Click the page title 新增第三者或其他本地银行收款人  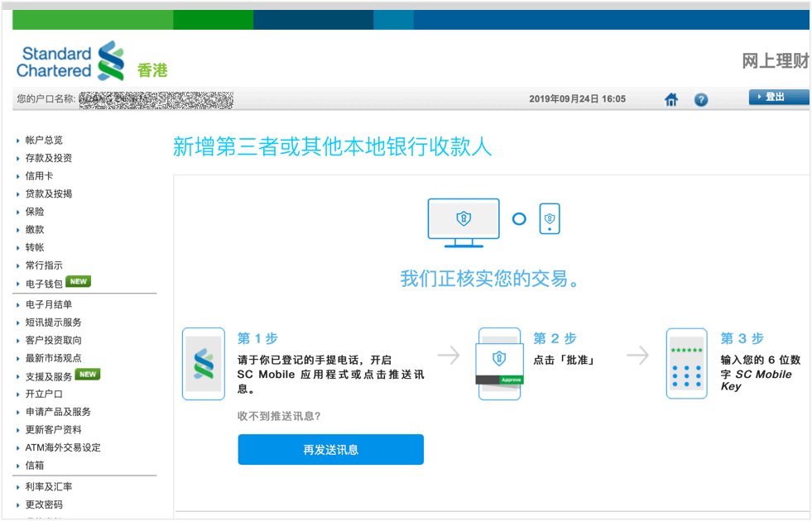pos(332,146)
